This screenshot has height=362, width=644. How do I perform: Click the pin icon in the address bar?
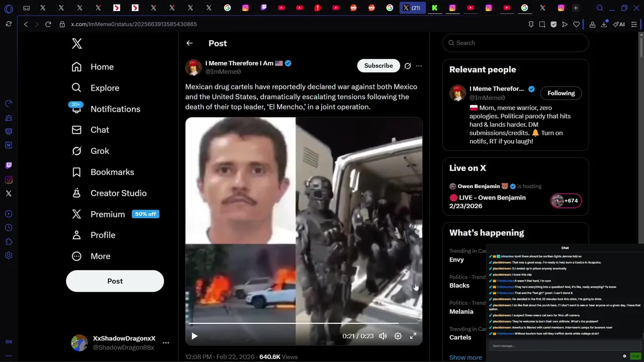[x=531, y=24]
